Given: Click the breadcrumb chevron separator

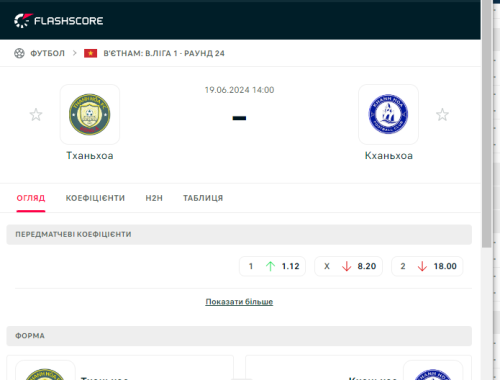Looking at the screenshot, I should click(75, 53).
